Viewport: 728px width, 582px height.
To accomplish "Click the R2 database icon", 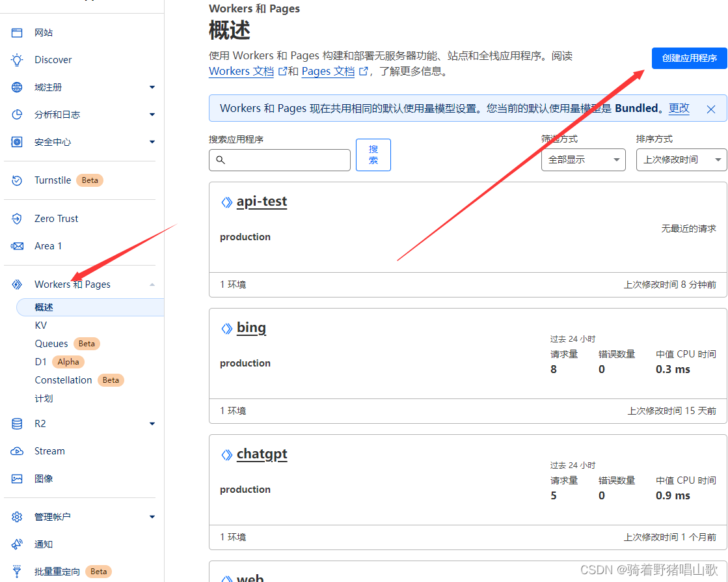I will point(17,424).
